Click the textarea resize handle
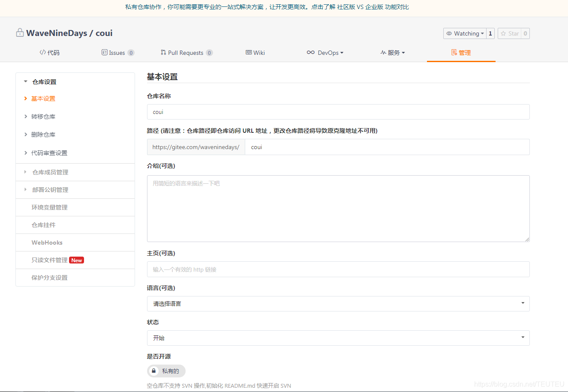The width and height of the screenshot is (568, 392). [x=527, y=239]
